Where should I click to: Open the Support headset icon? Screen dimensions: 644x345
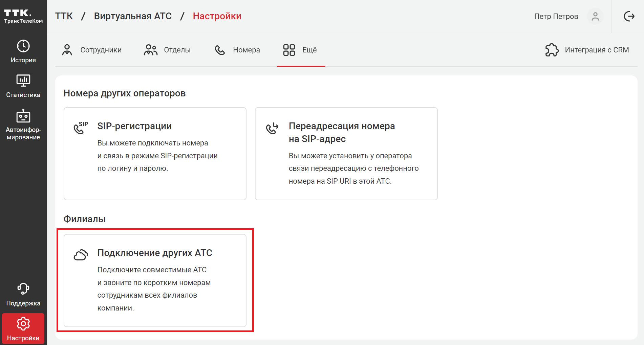23,289
